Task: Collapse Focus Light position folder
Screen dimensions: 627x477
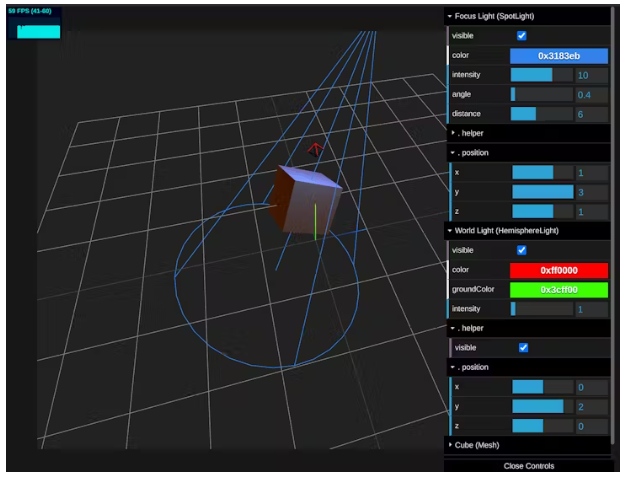Action: [472, 152]
